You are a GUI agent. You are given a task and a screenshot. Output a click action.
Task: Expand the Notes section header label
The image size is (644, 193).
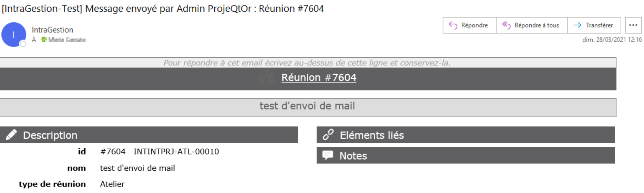[353, 156]
